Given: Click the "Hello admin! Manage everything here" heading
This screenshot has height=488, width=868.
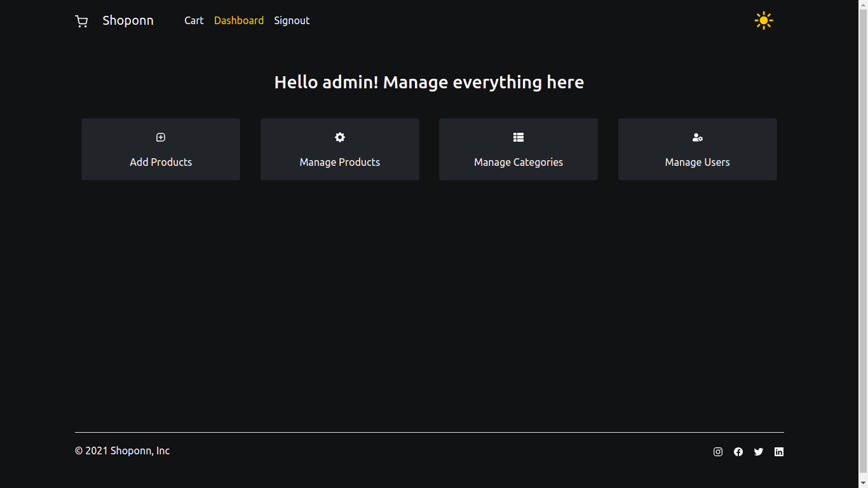Looking at the screenshot, I should pyautogui.click(x=429, y=82).
